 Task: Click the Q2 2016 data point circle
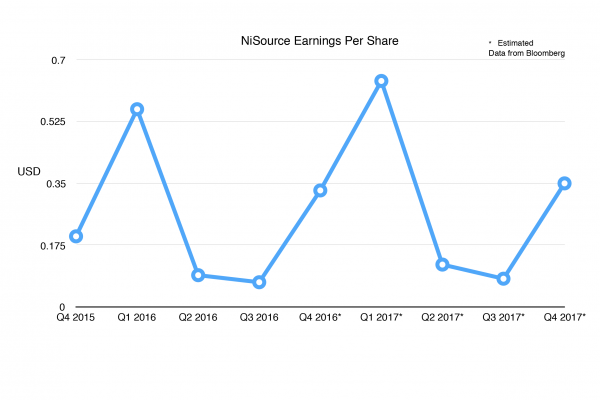198,275
